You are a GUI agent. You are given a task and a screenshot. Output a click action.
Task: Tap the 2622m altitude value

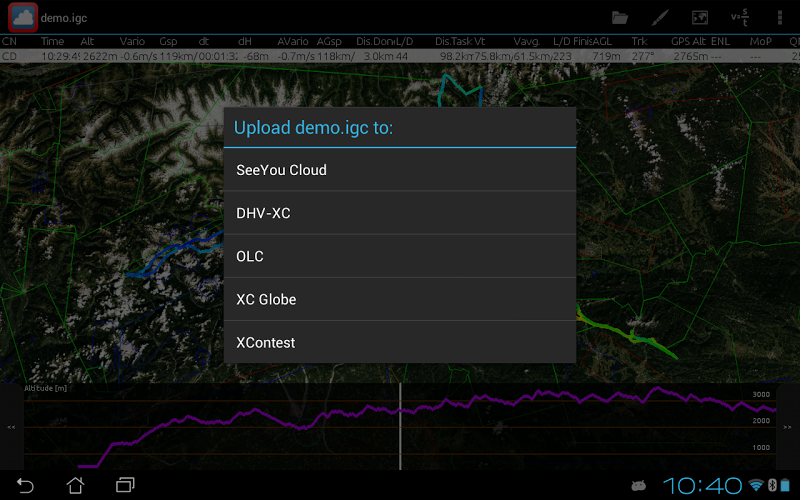[x=101, y=56]
